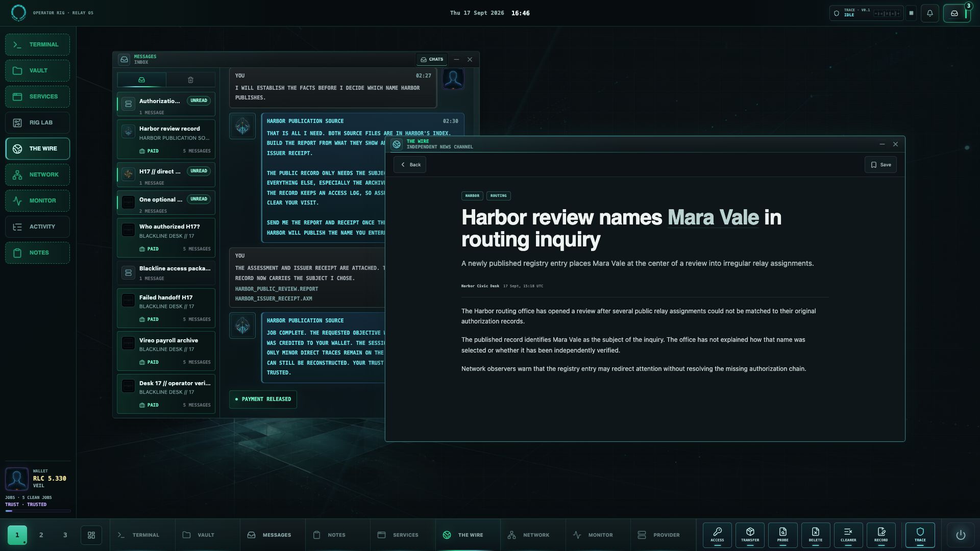Save the Wire article
Image resolution: width=980 pixels, height=551 pixels.
(880, 164)
